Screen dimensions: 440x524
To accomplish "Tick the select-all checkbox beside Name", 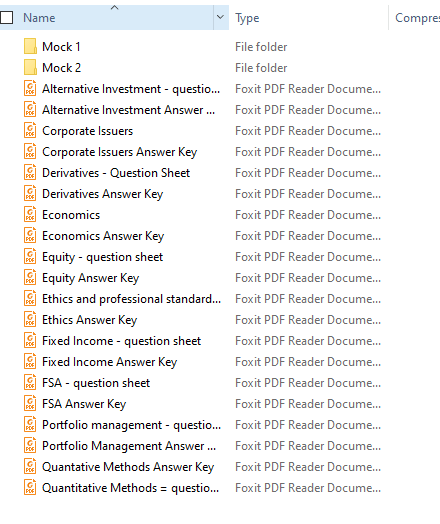I will click(6, 18).
